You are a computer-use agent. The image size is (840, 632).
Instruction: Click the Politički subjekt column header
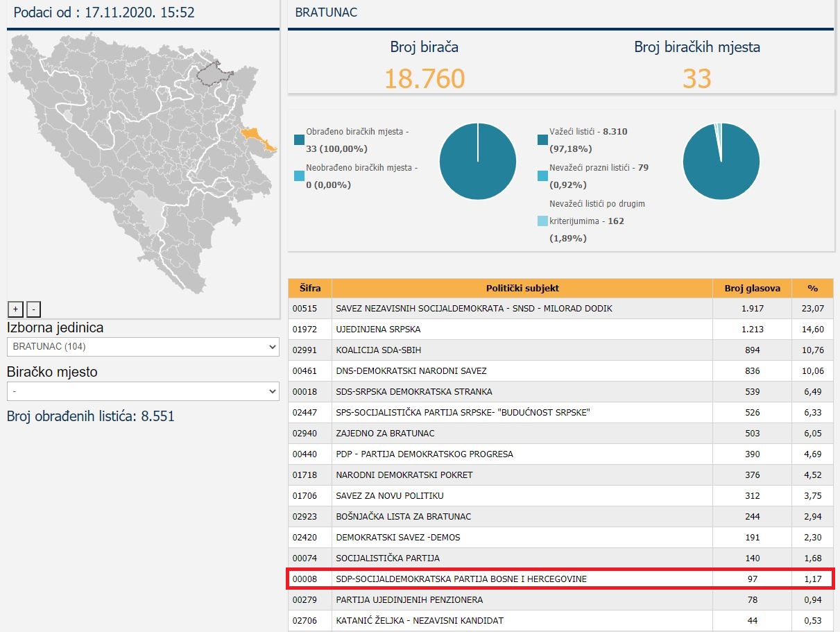522,288
